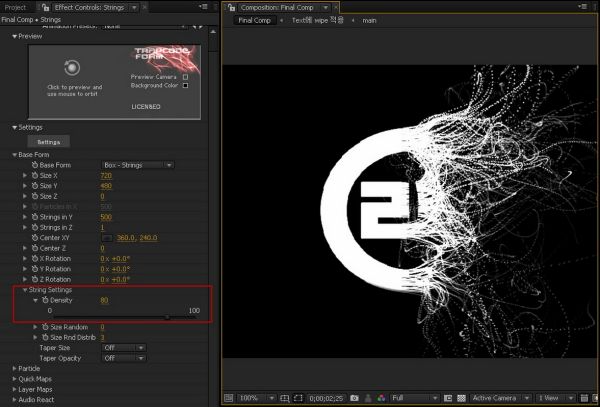Click the Center XY crosshair point icon
The width and height of the screenshot is (600, 407).
[x=107, y=238]
